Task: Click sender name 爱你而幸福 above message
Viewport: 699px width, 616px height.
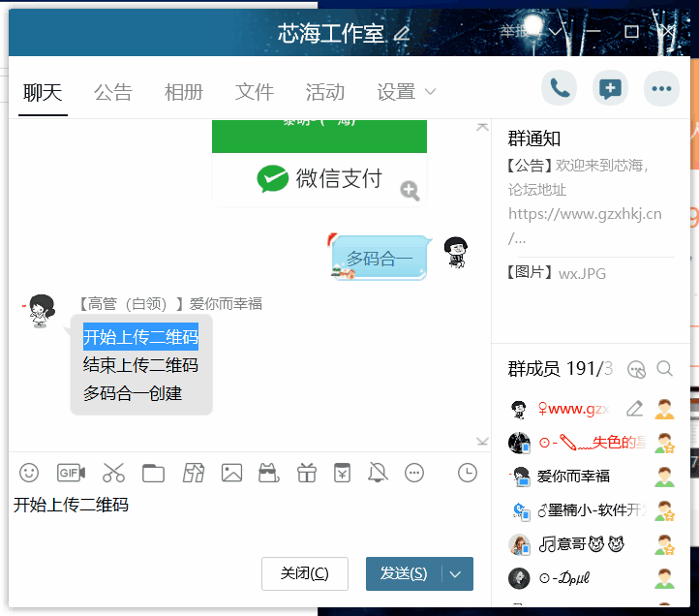Action: [x=226, y=304]
